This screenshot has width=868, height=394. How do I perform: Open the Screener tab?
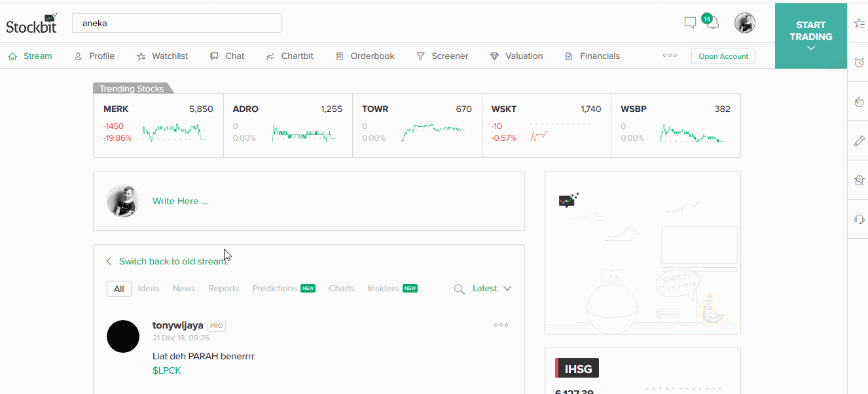coord(443,56)
